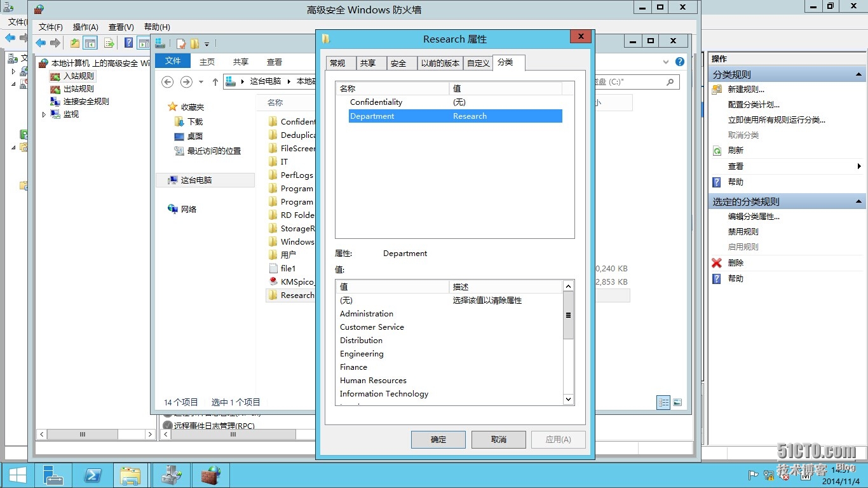This screenshot has height=488, width=868.
Task: Select Engineering in the value list
Action: coord(362,354)
